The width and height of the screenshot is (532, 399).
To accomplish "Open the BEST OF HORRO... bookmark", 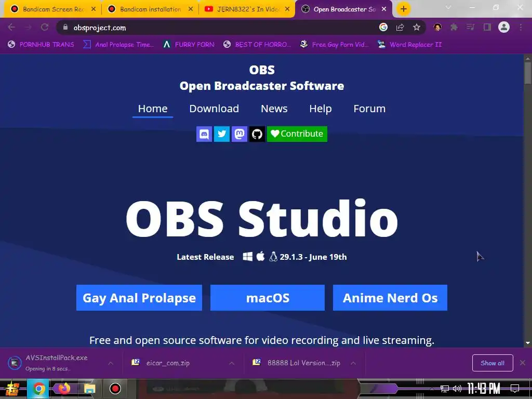I will pos(257,45).
